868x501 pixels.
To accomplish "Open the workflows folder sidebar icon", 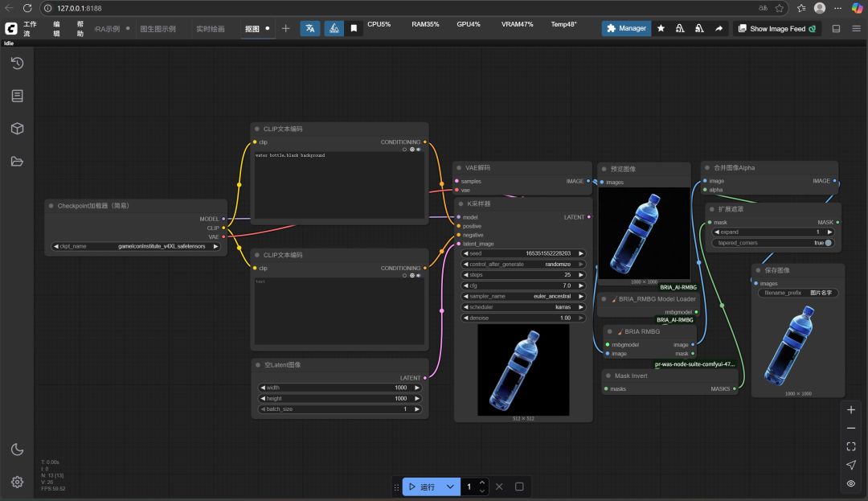I will pos(17,161).
